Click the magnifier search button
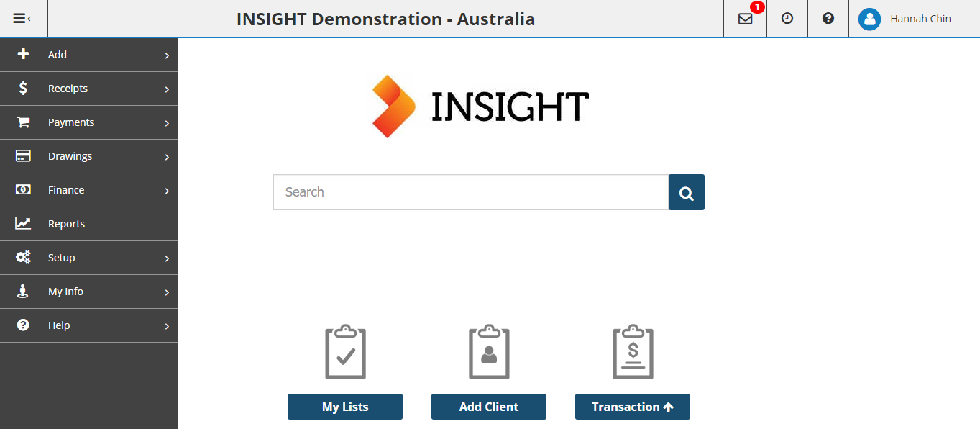The height and width of the screenshot is (429, 980). point(687,192)
